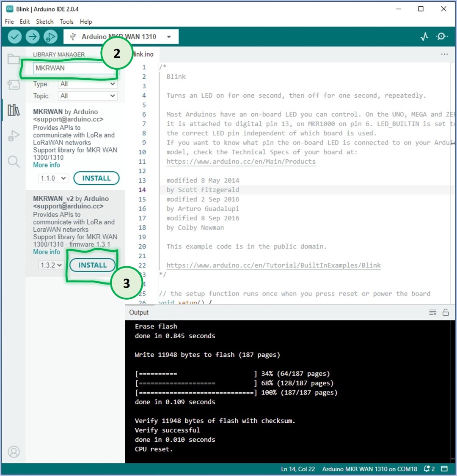The image size is (457, 476).
Task: Select the Library Manager books icon
Action: point(14,110)
